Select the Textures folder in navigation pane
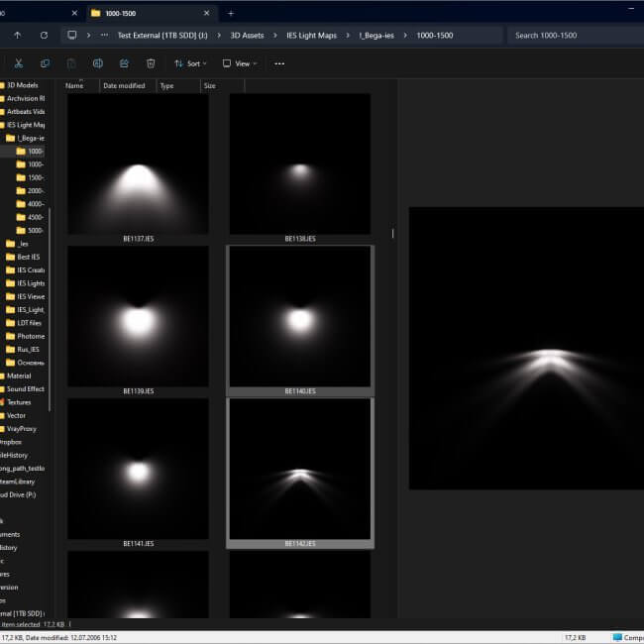 pyautogui.click(x=19, y=402)
